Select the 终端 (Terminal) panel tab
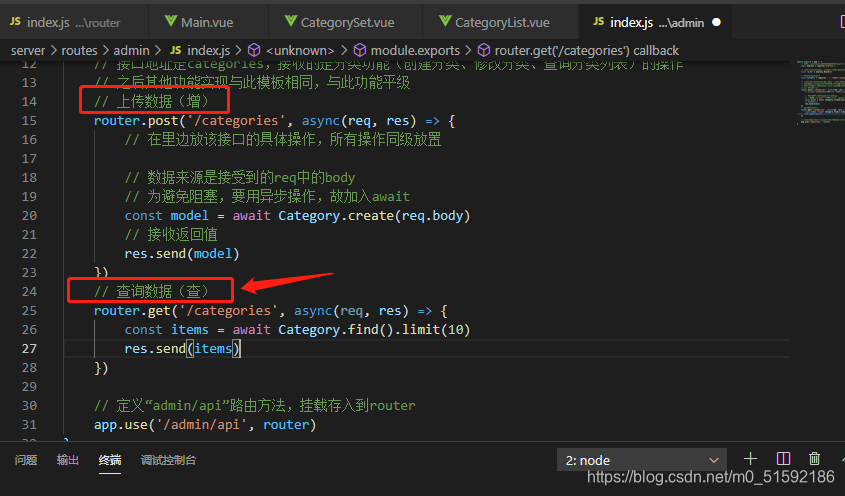Screen dimensions: 845x496 (110, 460)
